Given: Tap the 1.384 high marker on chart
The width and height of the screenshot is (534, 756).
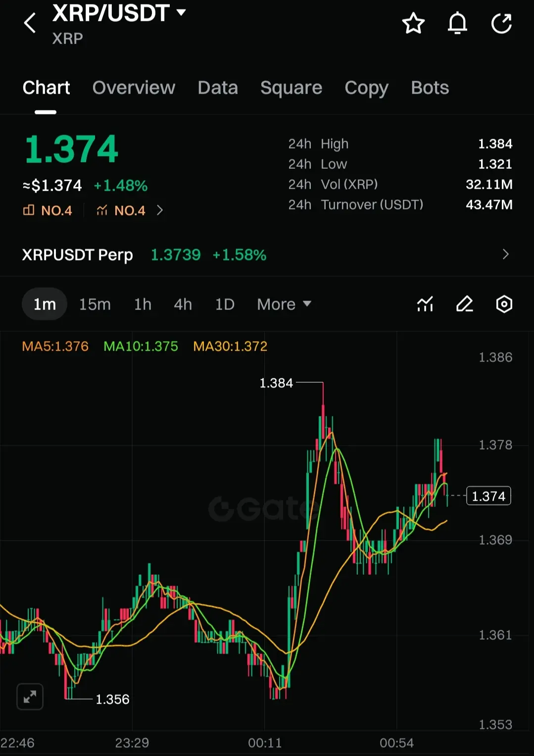Looking at the screenshot, I should tap(276, 383).
